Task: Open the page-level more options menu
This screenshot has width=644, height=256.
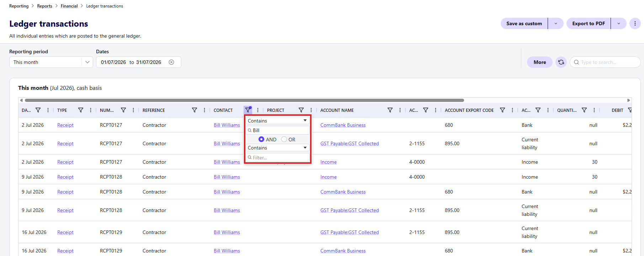Action: click(x=635, y=23)
